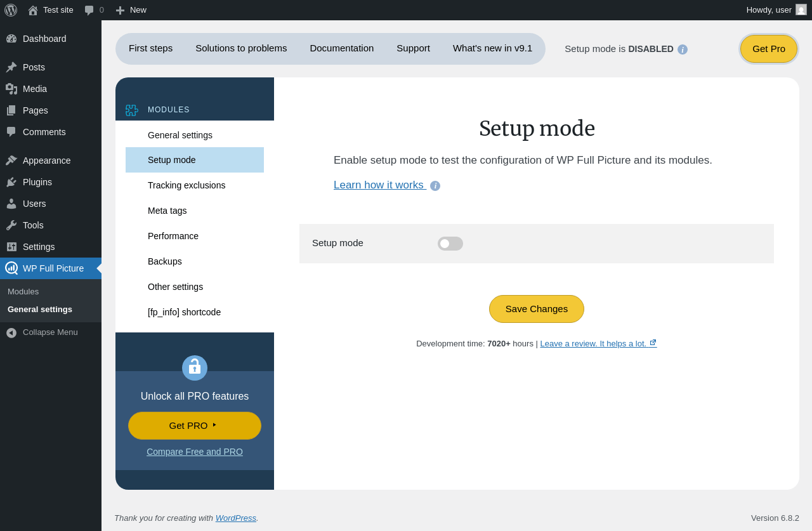812x531 pixels.
Task: Open [fp_info] shortcode section
Action: (195, 312)
